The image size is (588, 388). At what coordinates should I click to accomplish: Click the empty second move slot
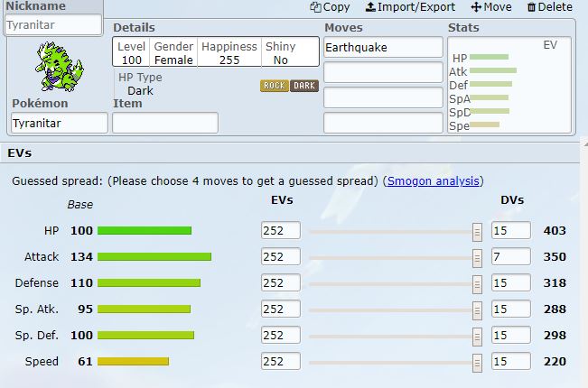pyautogui.click(x=383, y=72)
